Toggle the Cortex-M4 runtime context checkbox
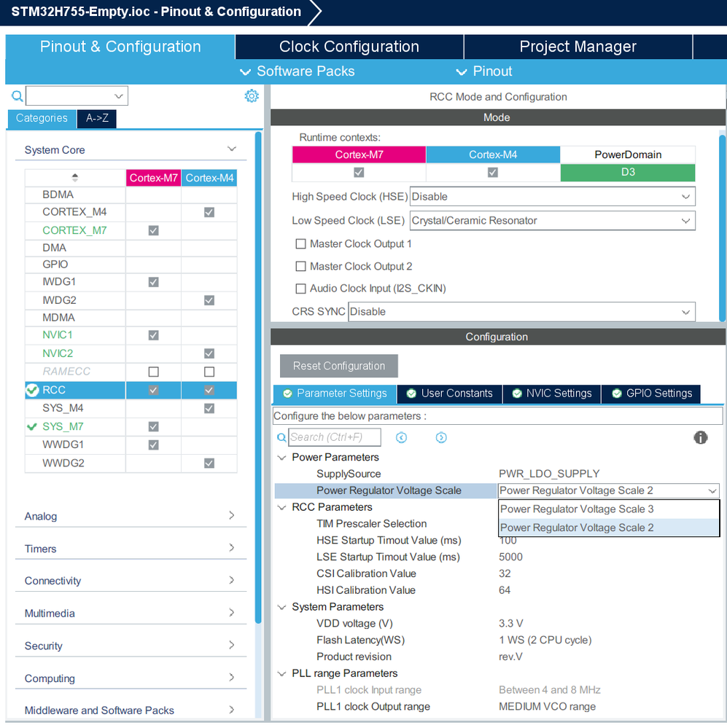 492,172
